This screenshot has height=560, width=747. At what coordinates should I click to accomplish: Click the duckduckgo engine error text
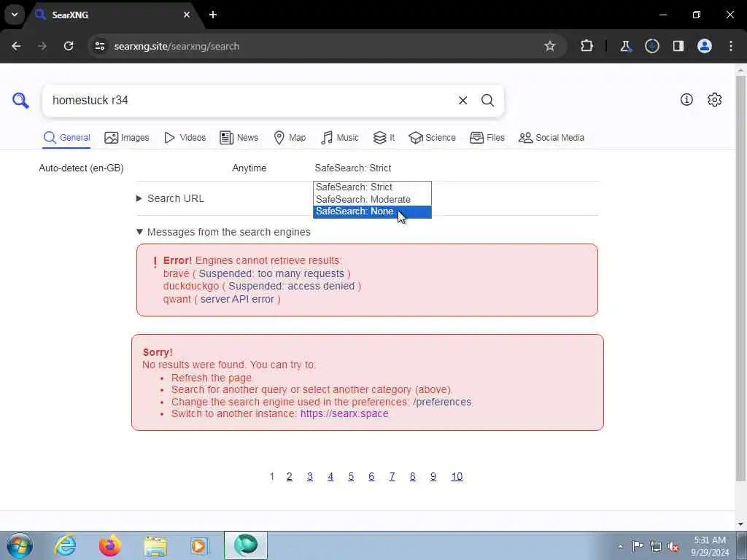pos(262,286)
